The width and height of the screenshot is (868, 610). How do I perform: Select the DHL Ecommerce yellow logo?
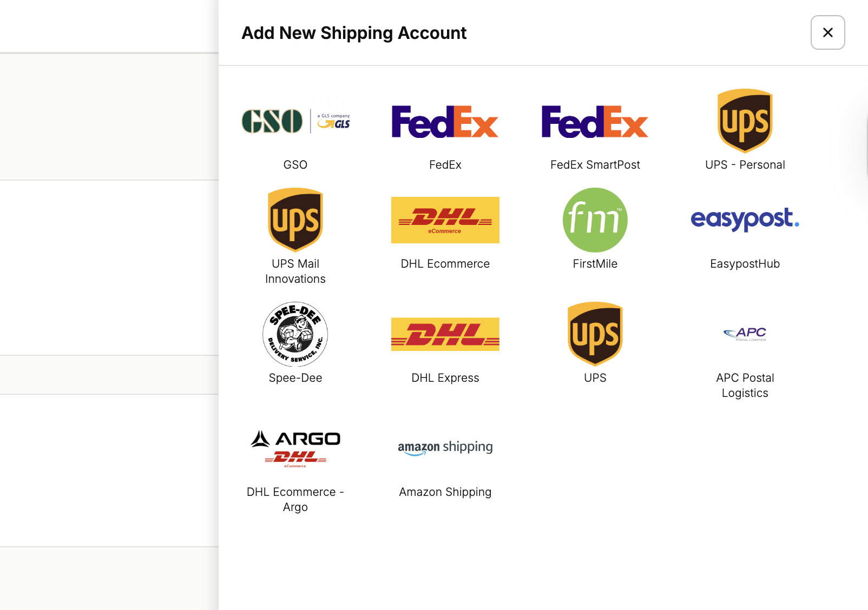click(x=445, y=220)
